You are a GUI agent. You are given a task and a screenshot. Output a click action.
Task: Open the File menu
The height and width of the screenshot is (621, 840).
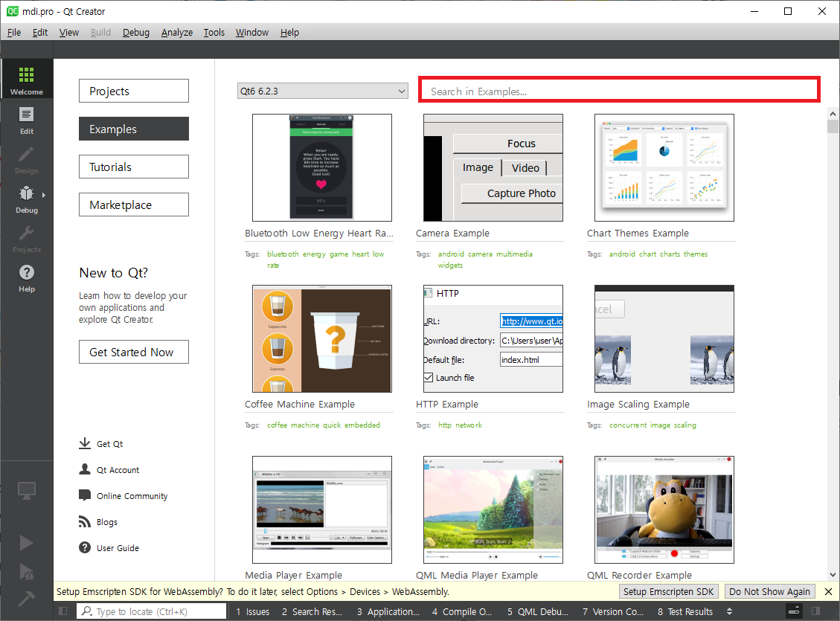[x=14, y=32]
